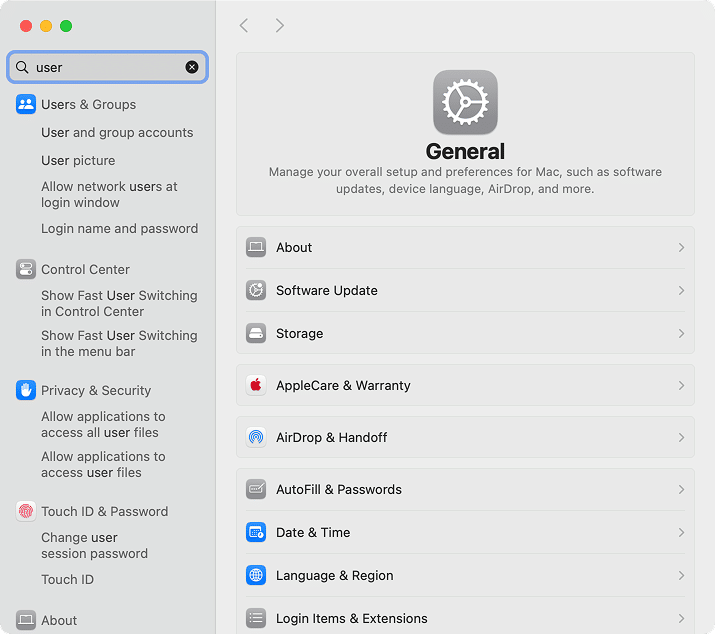Open Login Items & Extensions row label

[352, 618]
